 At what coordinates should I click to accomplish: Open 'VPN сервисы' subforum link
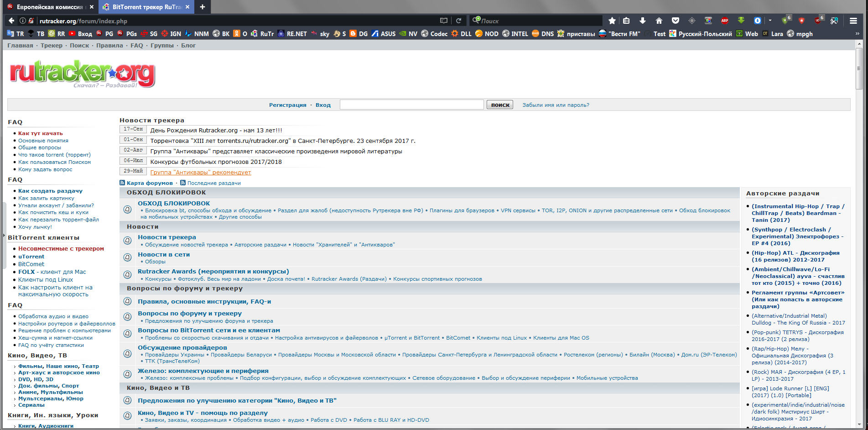(x=518, y=210)
